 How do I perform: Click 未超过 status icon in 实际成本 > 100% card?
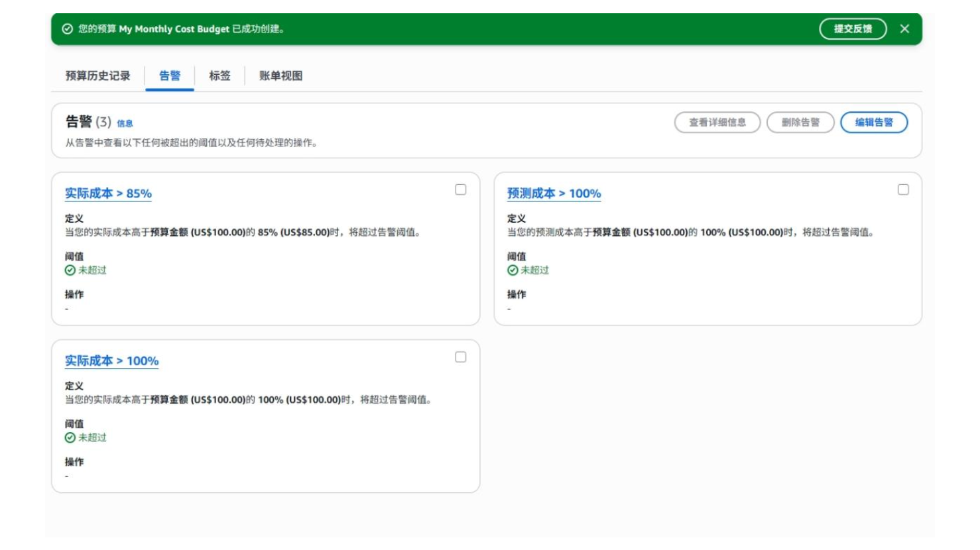pyautogui.click(x=70, y=438)
